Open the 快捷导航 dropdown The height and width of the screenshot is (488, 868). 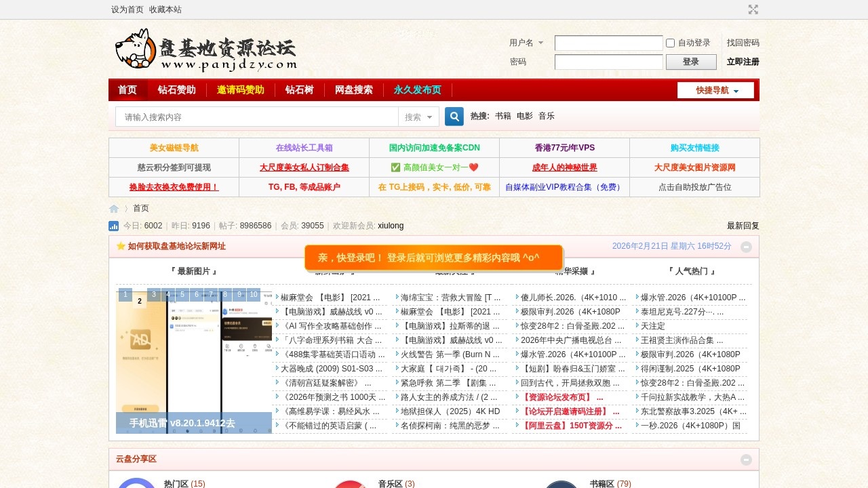click(715, 89)
